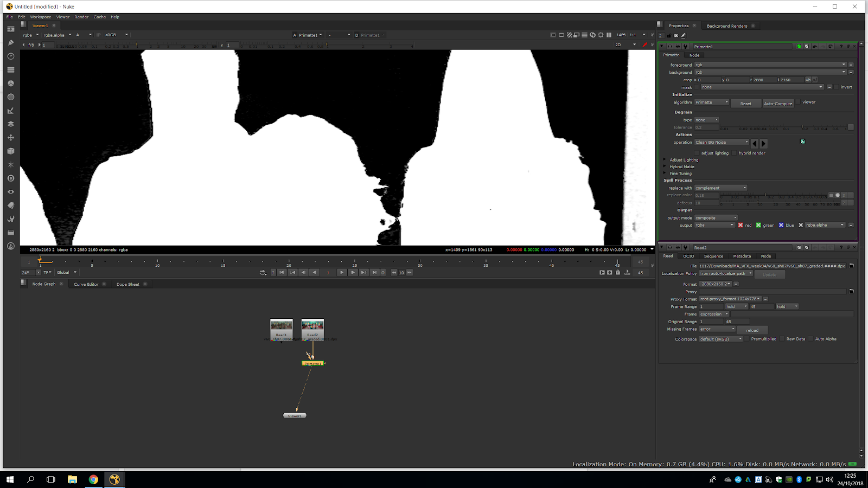
Task: Open the Render menu
Action: pyautogui.click(x=81, y=17)
